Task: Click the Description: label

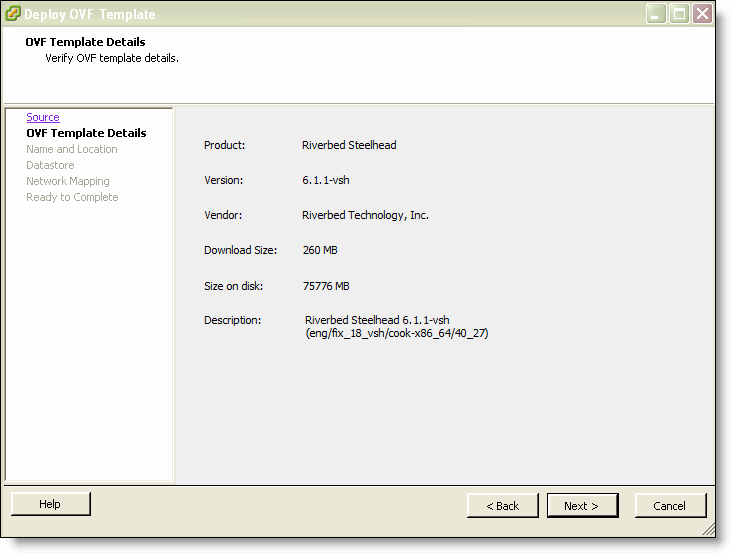Action: (232, 320)
